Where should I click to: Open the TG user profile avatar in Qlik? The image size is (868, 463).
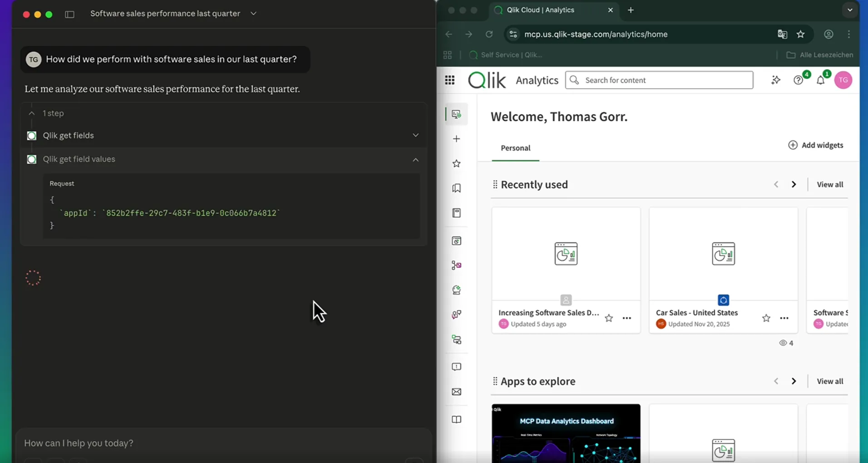pos(843,80)
